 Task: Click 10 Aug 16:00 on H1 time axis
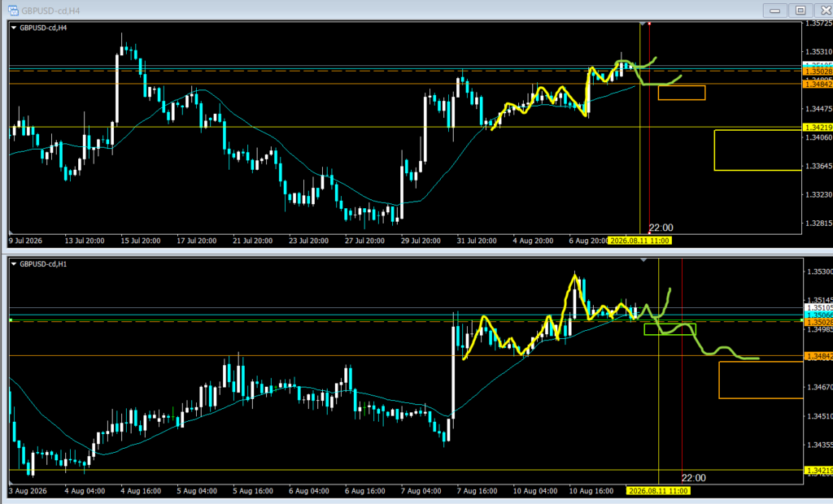point(591,491)
